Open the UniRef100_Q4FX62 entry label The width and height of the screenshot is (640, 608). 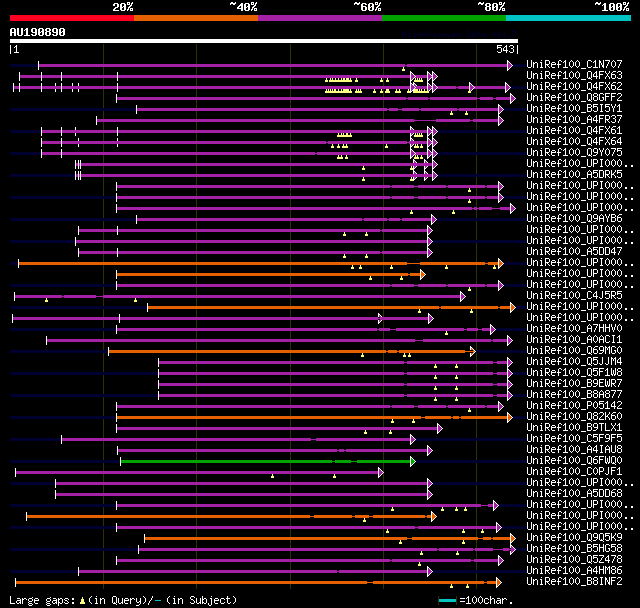(574, 87)
